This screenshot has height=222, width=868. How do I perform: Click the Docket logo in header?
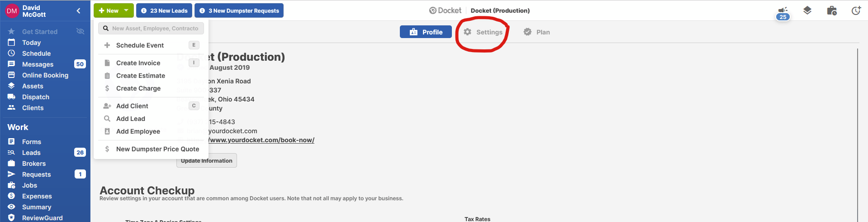tap(445, 10)
